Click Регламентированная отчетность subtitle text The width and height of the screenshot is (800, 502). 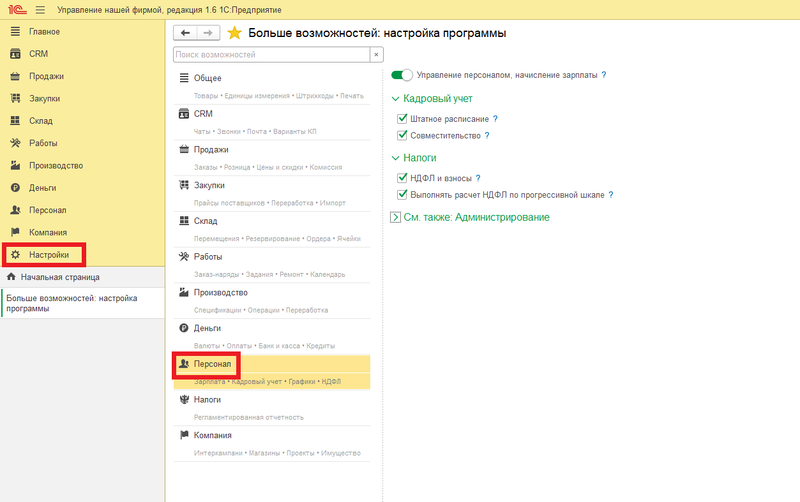248,417
